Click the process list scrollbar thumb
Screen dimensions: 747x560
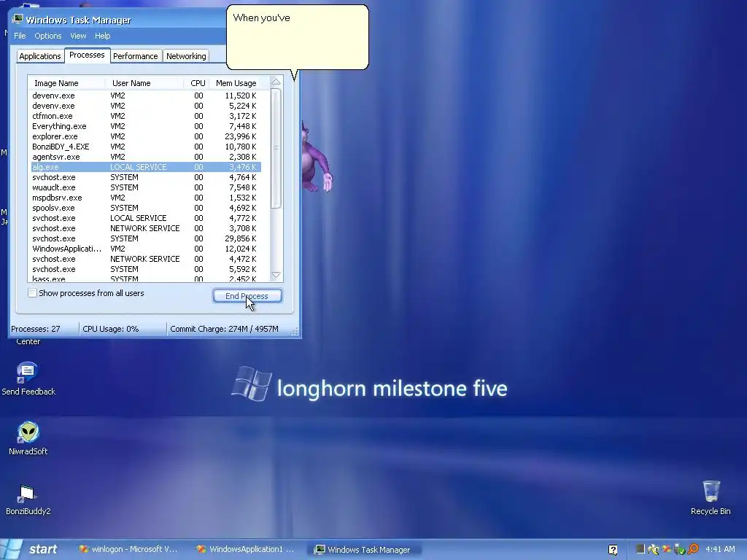click(276, 147)
